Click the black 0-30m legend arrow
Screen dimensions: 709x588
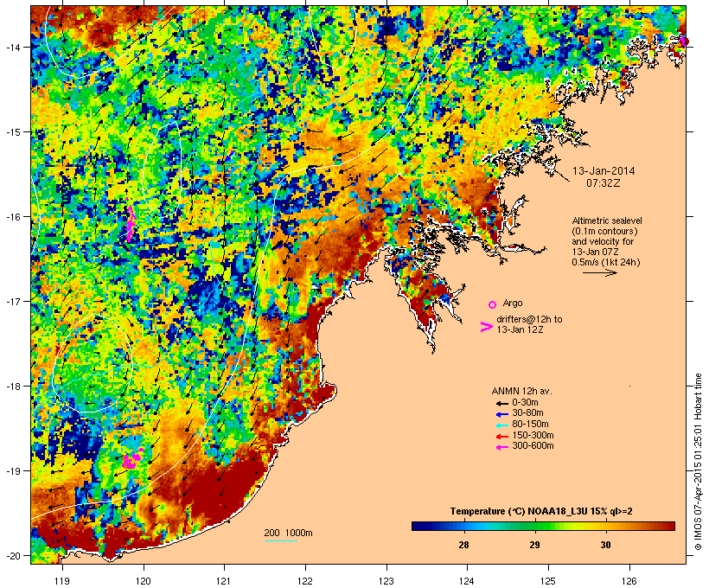[x=502, y=403]
